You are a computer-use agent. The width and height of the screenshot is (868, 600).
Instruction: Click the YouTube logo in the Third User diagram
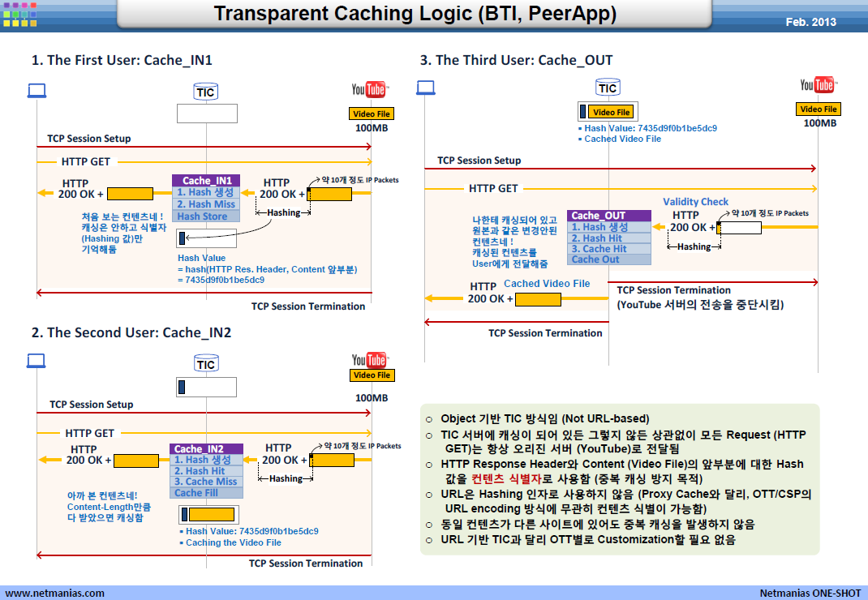click(x=819, y=84)
